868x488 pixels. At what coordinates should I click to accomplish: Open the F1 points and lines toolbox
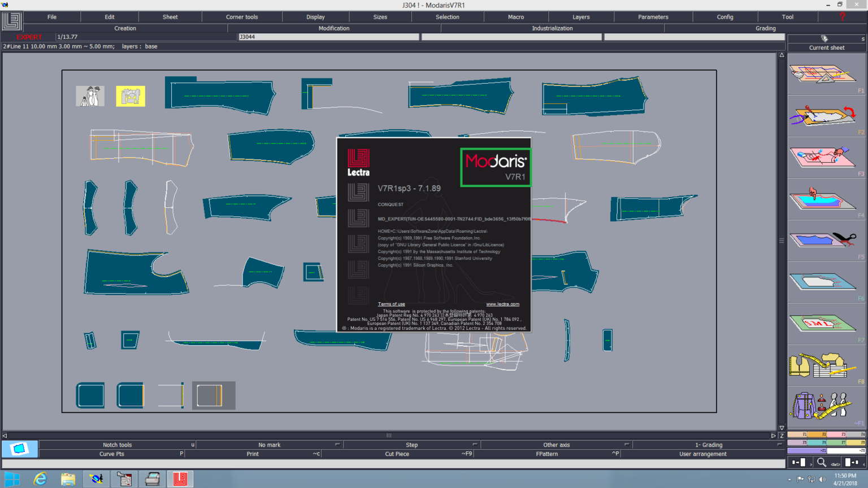click(826, 75)
